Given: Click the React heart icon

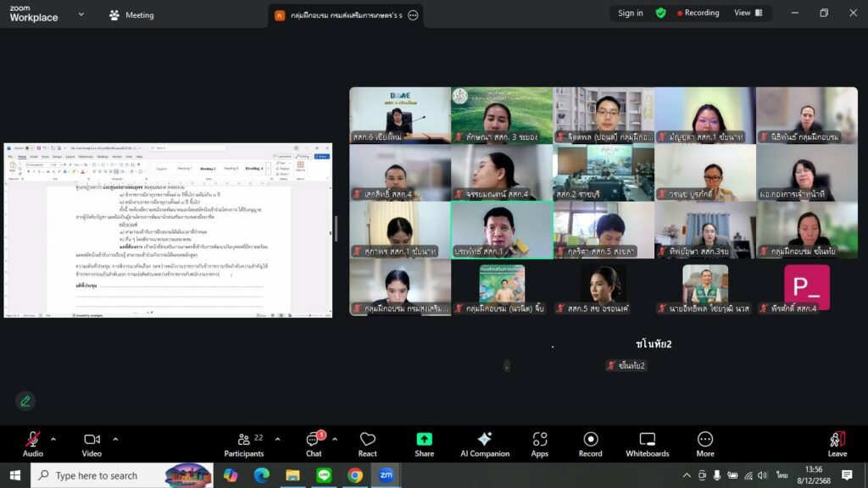Looking at the screenshot, I should tap(367, 442).
